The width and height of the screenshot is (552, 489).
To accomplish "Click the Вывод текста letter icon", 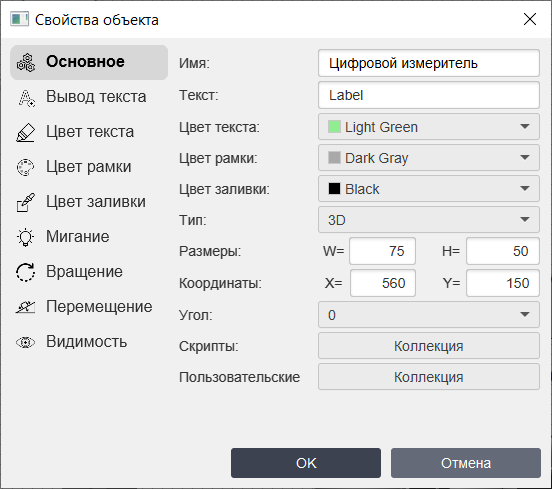I will click(26, 98).
